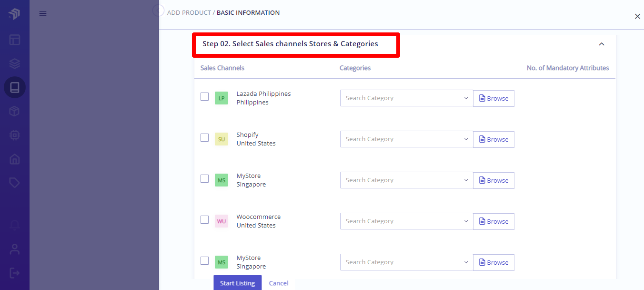Viewport: 644px width, 290px height.
Task: Click the WU badge for Woocommerce
Action: (x=221, y=221)
